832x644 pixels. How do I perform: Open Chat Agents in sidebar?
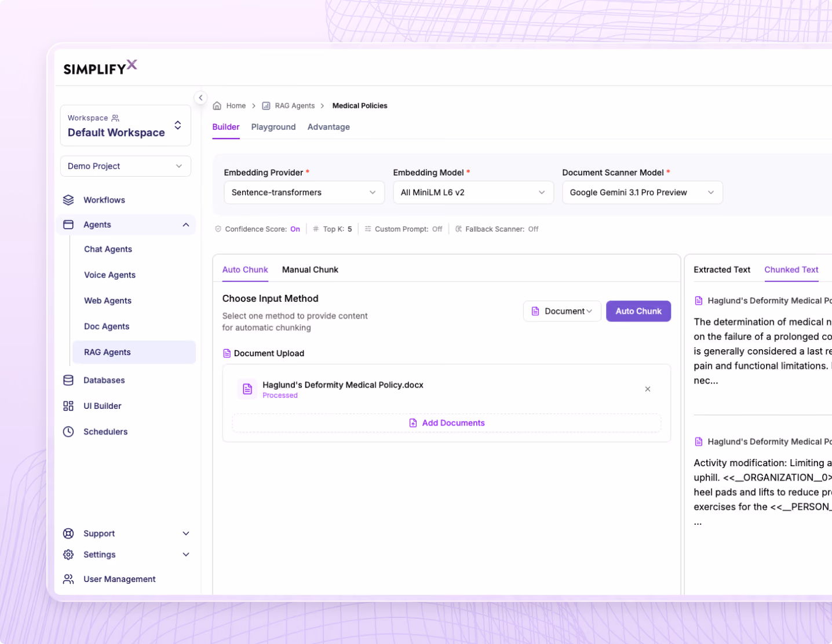point(108,249)
